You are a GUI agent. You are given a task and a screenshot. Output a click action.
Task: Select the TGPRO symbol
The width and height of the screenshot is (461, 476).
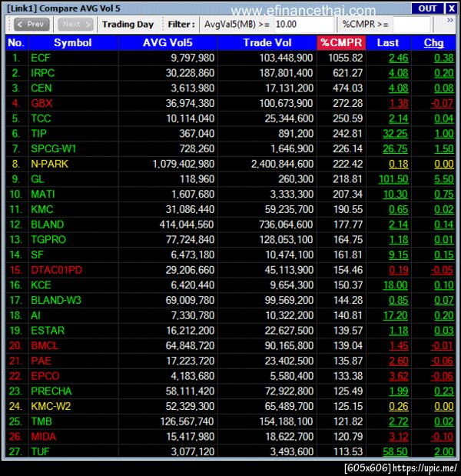click(48, 240)
